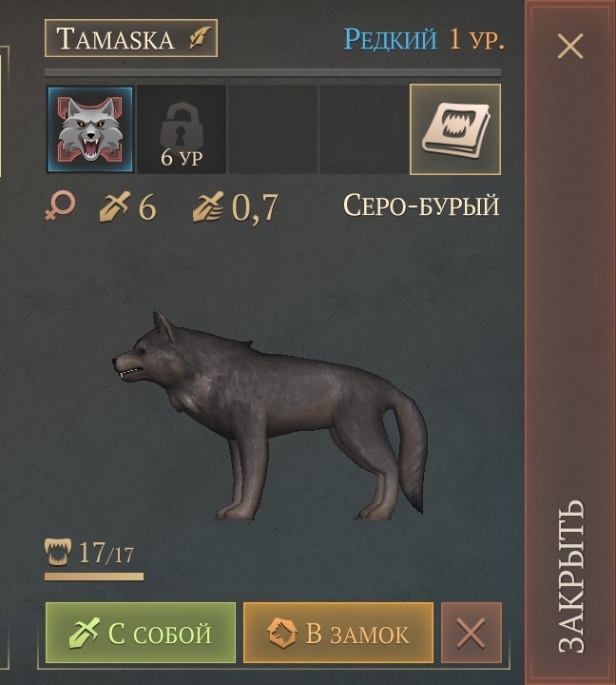Tap the locked skill slot marked 6 ур
The width and height of the screenshot is (616, 685).
pyautogui.click(x=182, y=129)
